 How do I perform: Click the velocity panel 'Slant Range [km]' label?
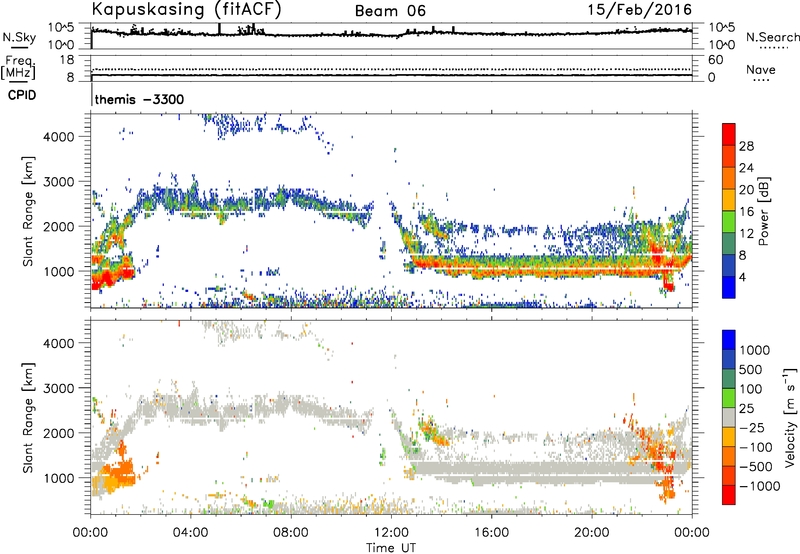[x=28, y=417]
